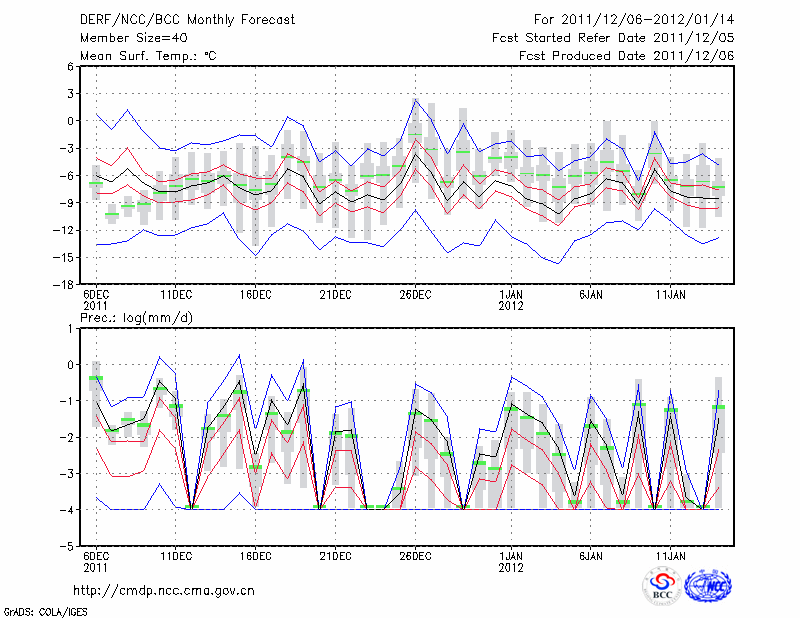Select the -12 temperature axis label
Screen dimensions: 800x618
(66, 230)
